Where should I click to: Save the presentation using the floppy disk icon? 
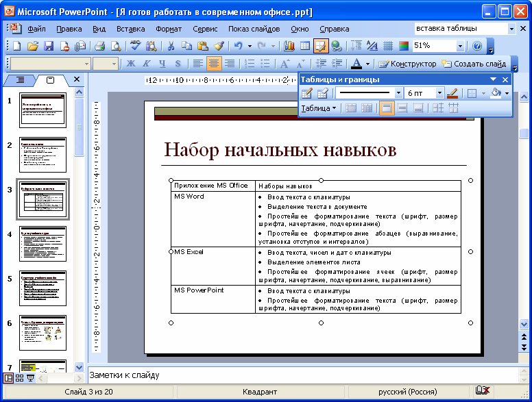49,46
